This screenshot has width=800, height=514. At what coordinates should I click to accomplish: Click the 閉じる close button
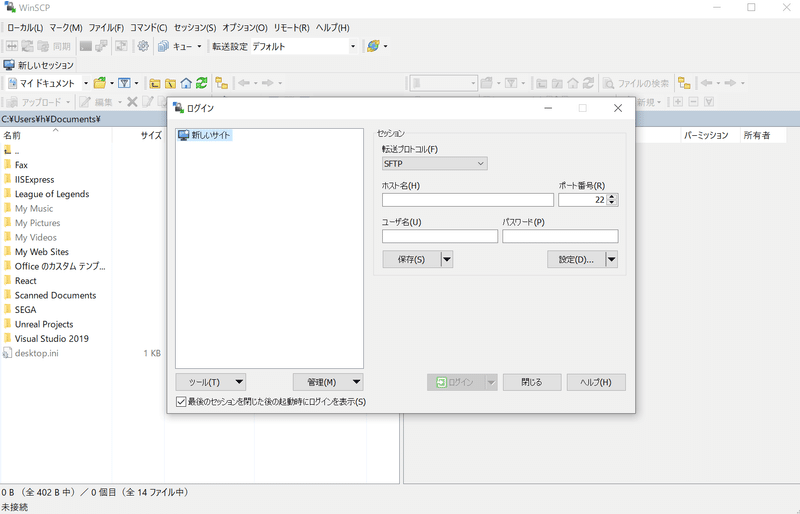(x=532, y=382)
